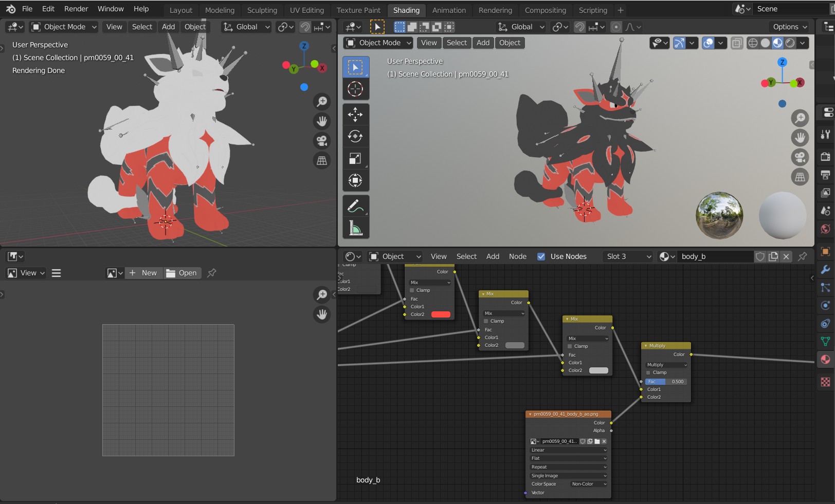The width and height of the screenshot is (835, 504).
Task: Toggle camera view in left 3D viewport
Action: pos(322,141)
